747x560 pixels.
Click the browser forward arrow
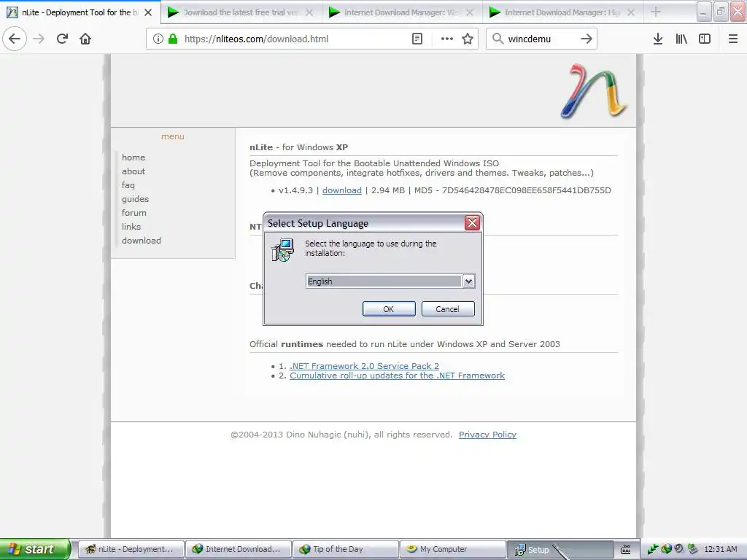39,39
